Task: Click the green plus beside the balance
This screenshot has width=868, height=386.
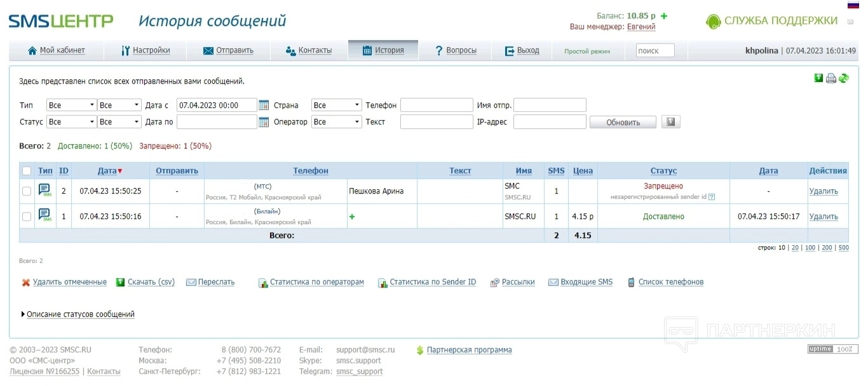Action: pos(664,16)
